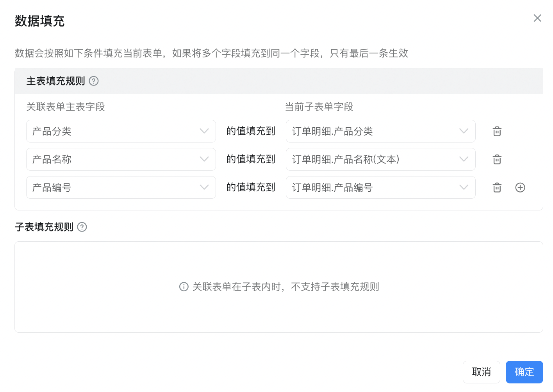This screenshot has height=392, width=553.
Task: Click the 主表填充规则 section header
Action: click(x=55, y=81)
